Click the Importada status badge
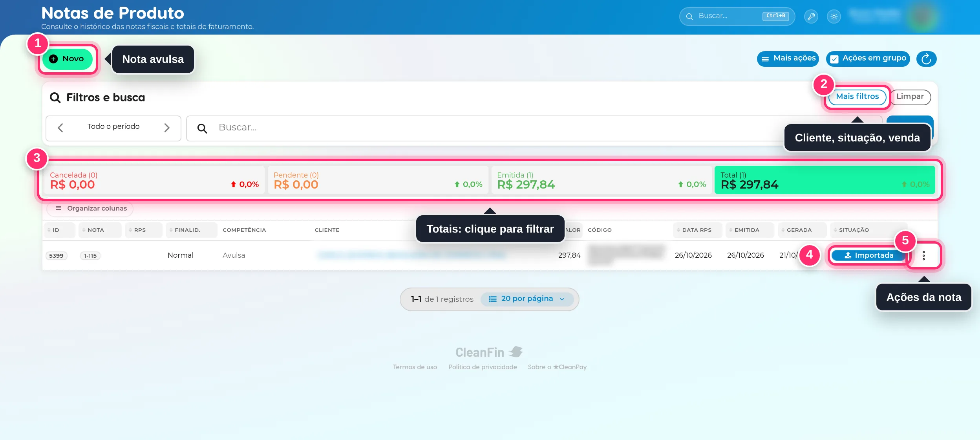980x440 pixels. [868, 255]
